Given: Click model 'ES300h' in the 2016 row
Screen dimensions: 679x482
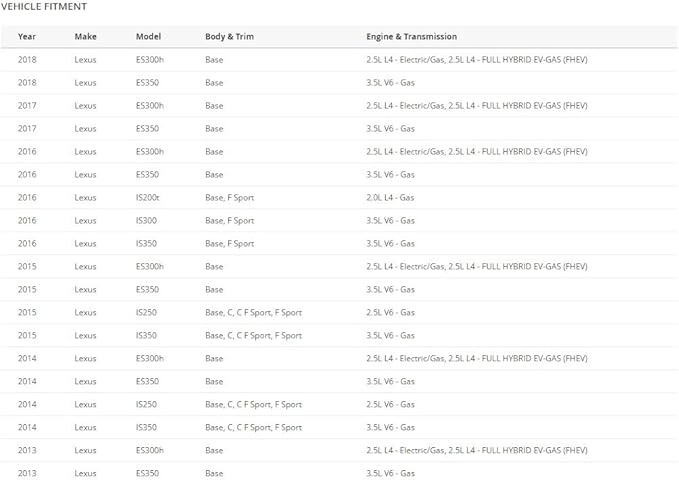Looking at the screenshot, I should point(150,152).
